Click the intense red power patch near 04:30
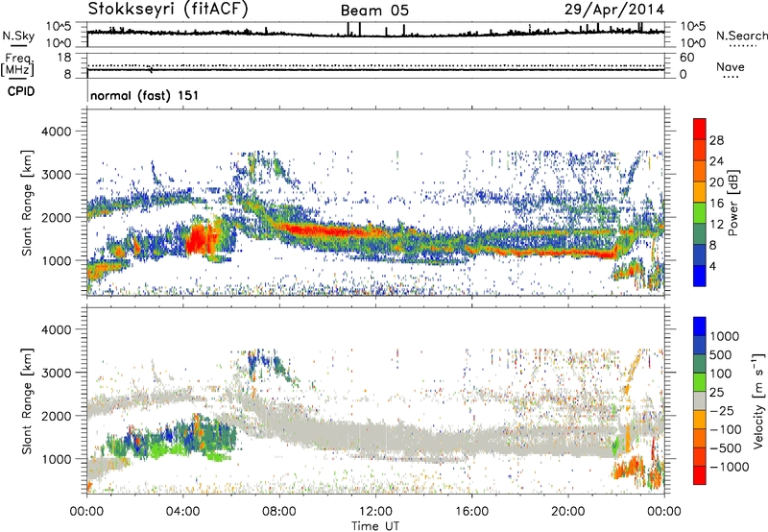Image resolution: width=768 pixels, height=532 pixels. [x=200, y=238]
